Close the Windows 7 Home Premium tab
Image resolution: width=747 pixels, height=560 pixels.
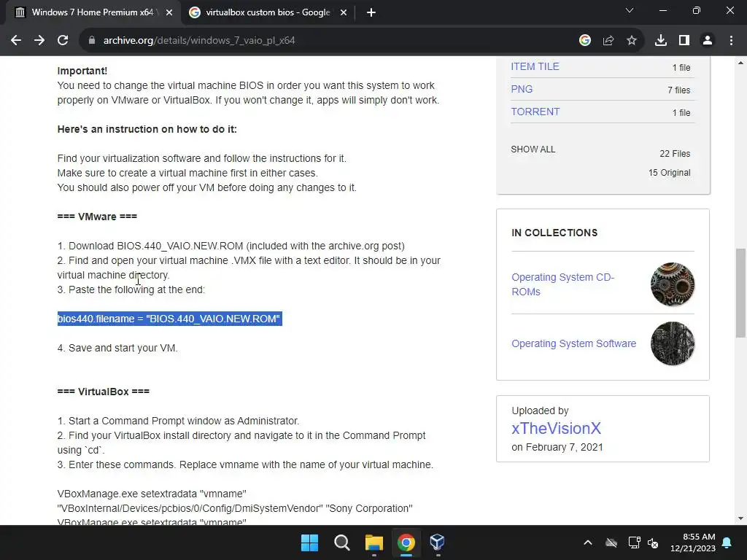169,12
